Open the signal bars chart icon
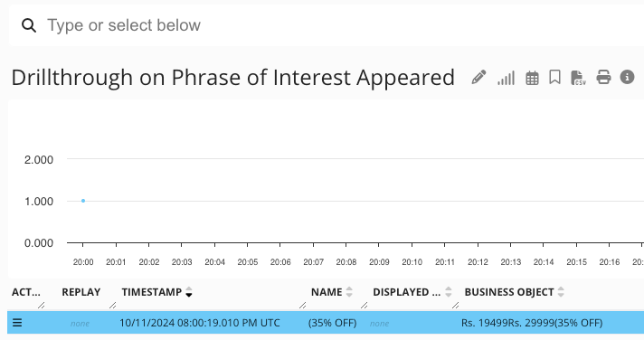 coord(506,78)
